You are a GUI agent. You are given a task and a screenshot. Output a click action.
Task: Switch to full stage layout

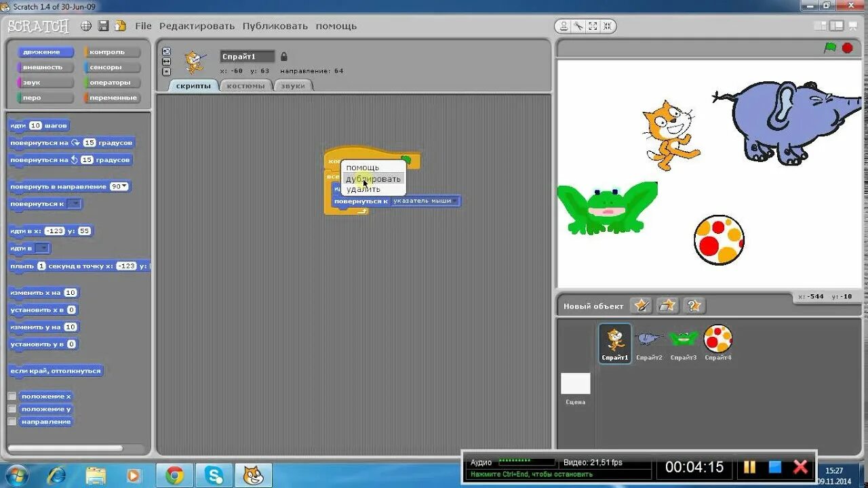pyautogui.click(x=837, y=26)
